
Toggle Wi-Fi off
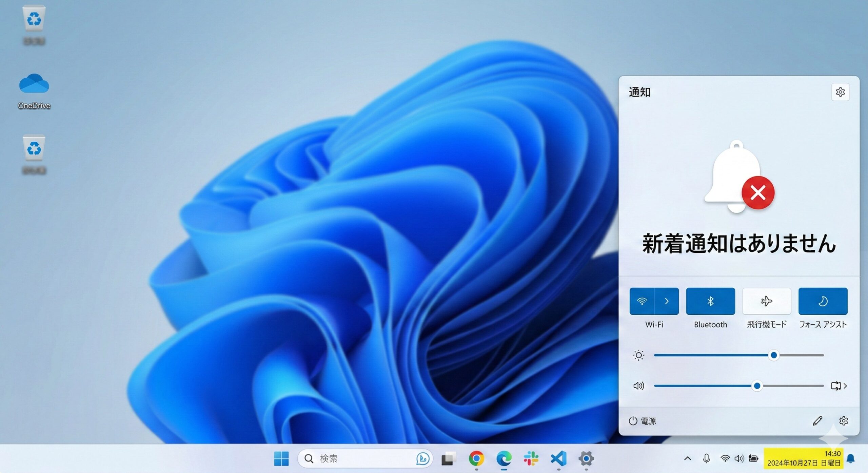642,301
